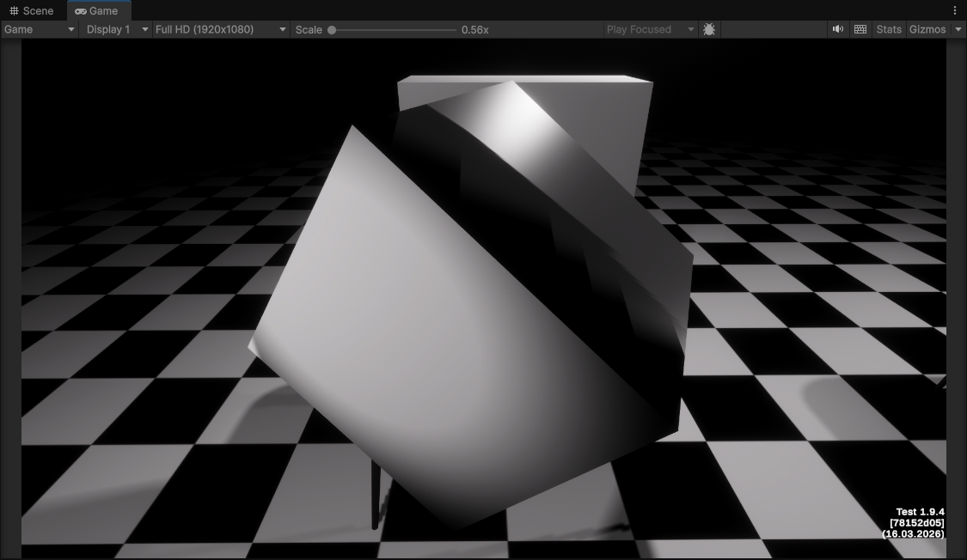Toggle the Gizmos visibility button
Viewport: 967px width, 560px height.
(927, 28)
